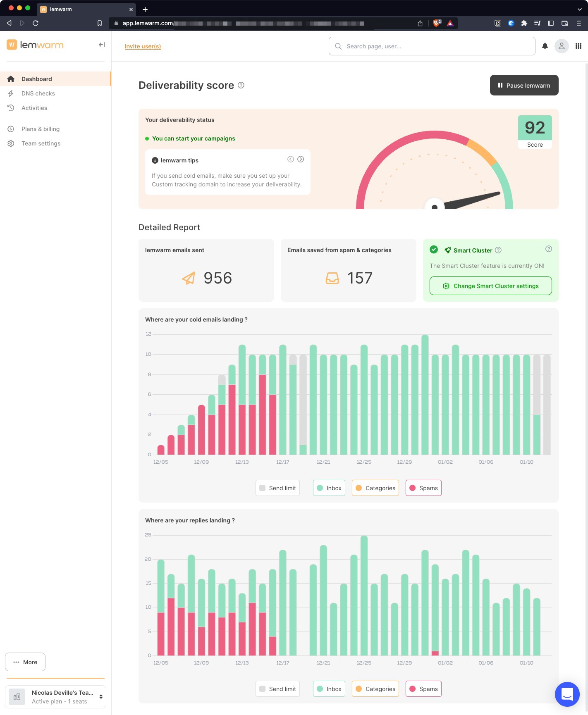Open the chat support bubble

[x=567, y=694]
